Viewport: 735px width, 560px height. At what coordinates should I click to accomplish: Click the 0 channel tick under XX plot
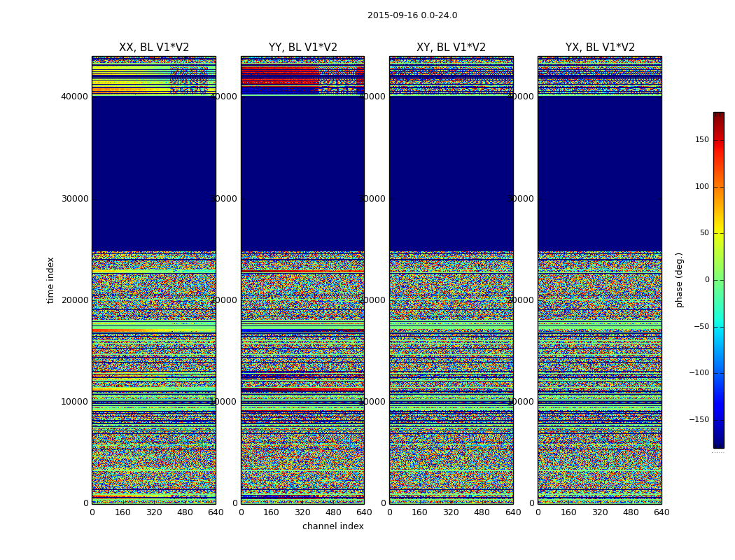coord(92,512)
